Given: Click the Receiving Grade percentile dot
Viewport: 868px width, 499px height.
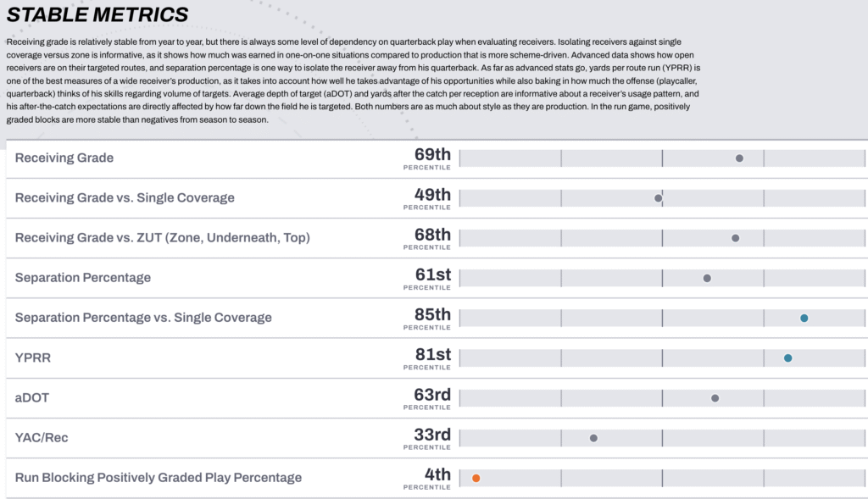Looking at the screenshot, I should click(x=739, y=158).
